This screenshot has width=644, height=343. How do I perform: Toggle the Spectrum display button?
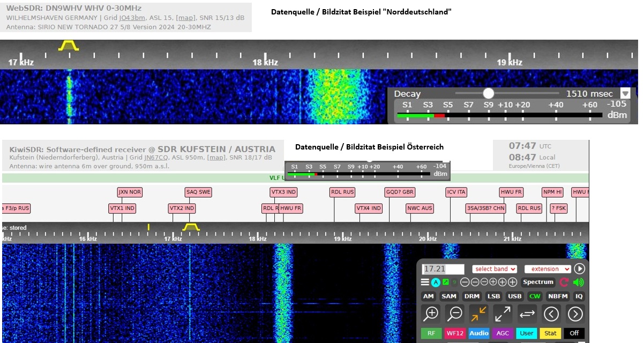point(538,282)
